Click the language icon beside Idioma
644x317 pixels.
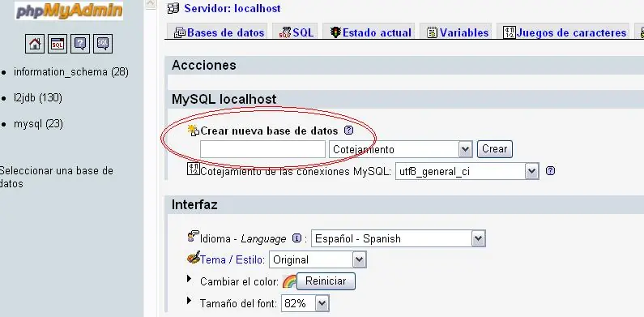pyautogui.click(x=193, y=236)
